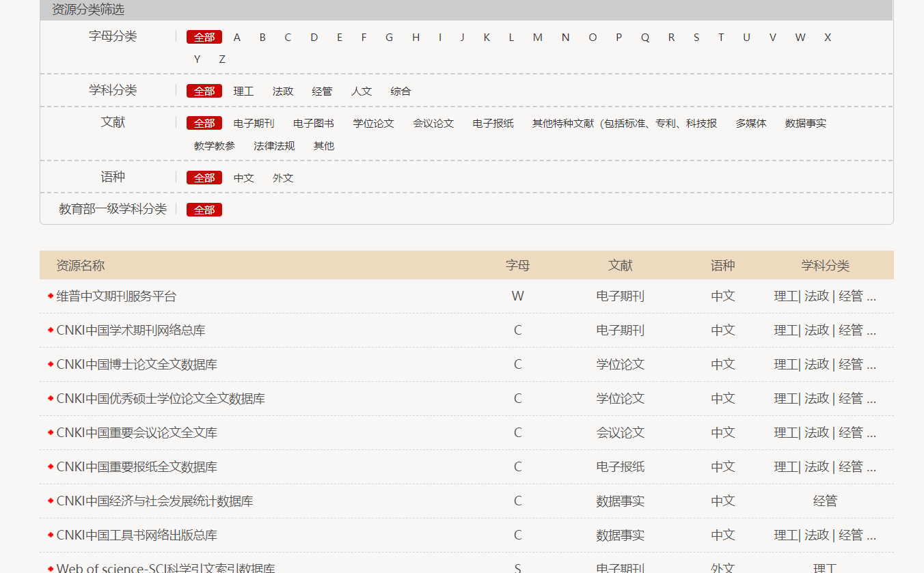Open CNKI中国重要报纸全文数据库 resource

click(x=137, y=466)
